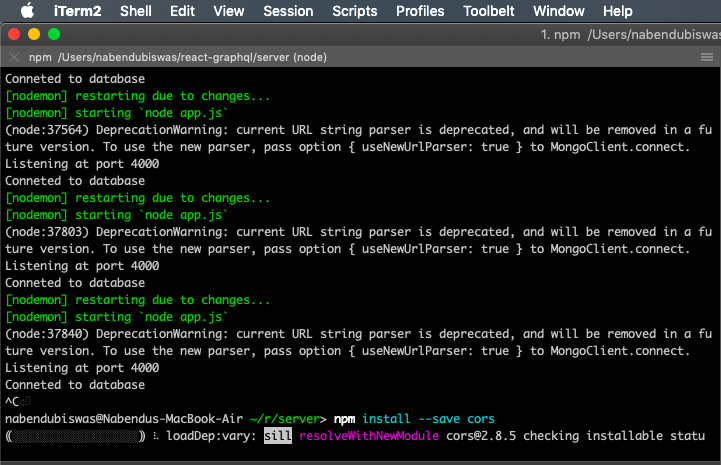Maximize the window with green button

tap(54, 34)
